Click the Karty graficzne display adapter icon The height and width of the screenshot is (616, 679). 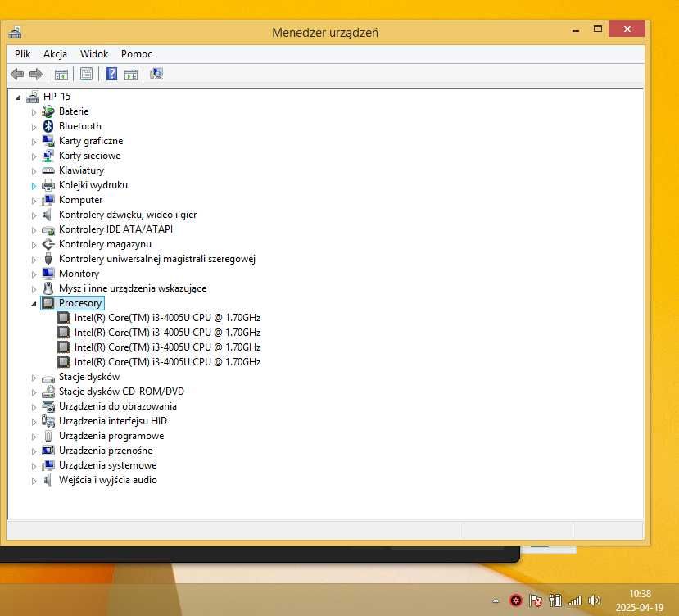(48, 141)
